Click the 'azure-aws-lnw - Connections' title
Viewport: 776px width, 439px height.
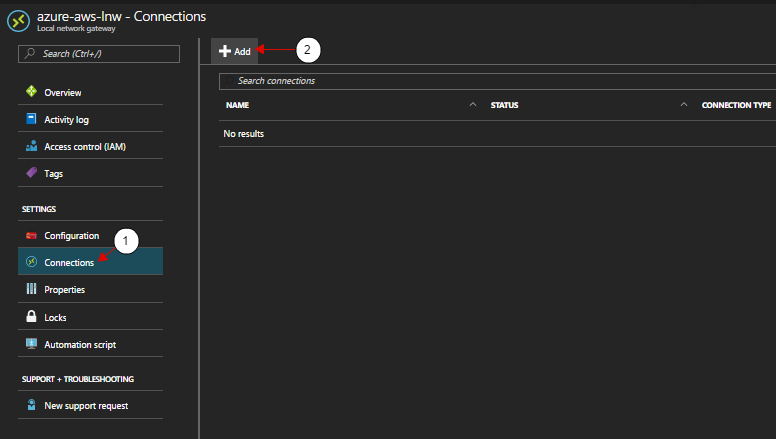pyautogui.click(x=121, y=16)
